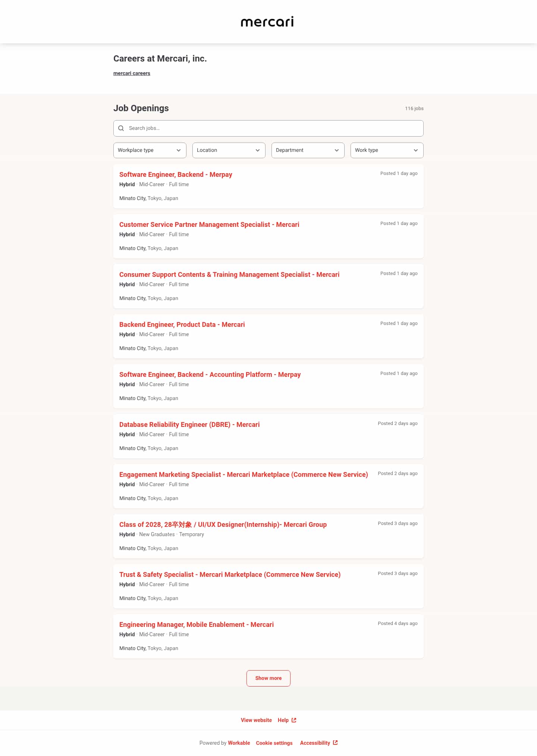Click the 116 jobs count text
Screen dimensions: 537x756
[414, 109]
